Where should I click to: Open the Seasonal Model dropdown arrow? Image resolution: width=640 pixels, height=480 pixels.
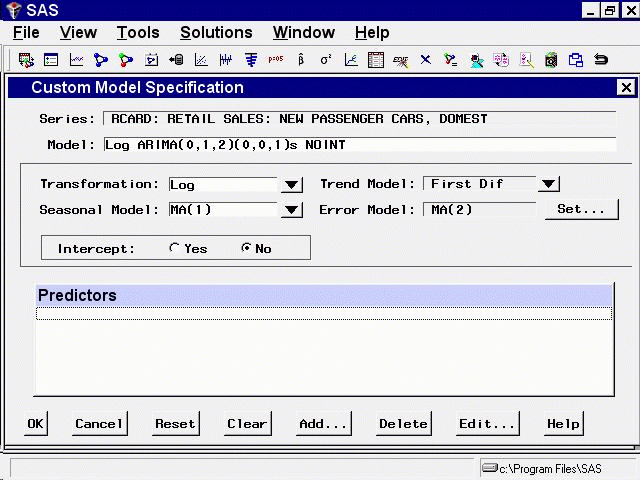tap(291, 210)
